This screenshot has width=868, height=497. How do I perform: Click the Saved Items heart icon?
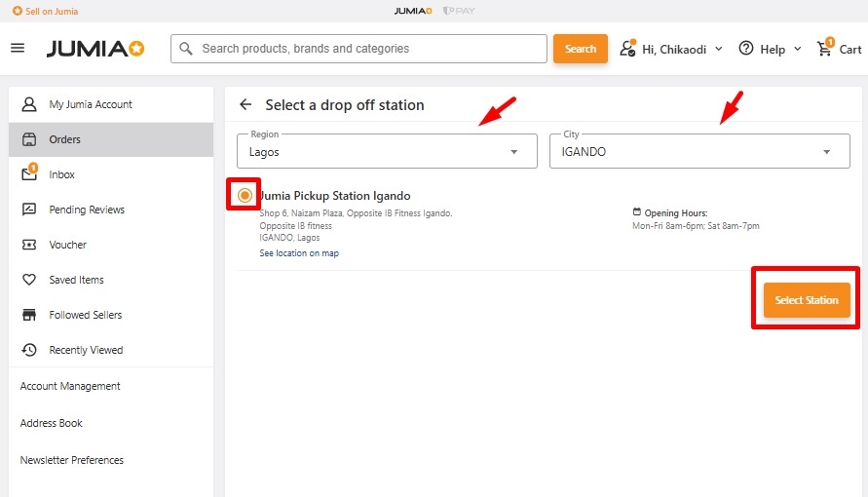tap(29, 280)
